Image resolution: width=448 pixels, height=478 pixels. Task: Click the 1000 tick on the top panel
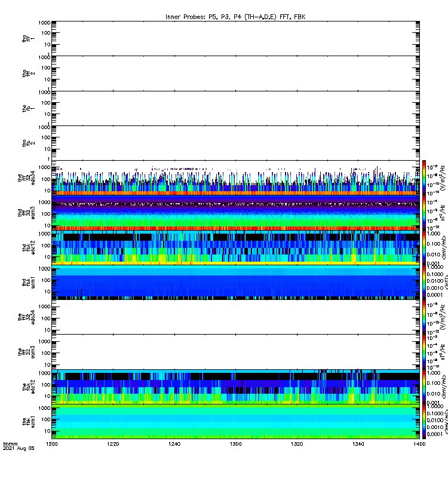click(44, 23)
